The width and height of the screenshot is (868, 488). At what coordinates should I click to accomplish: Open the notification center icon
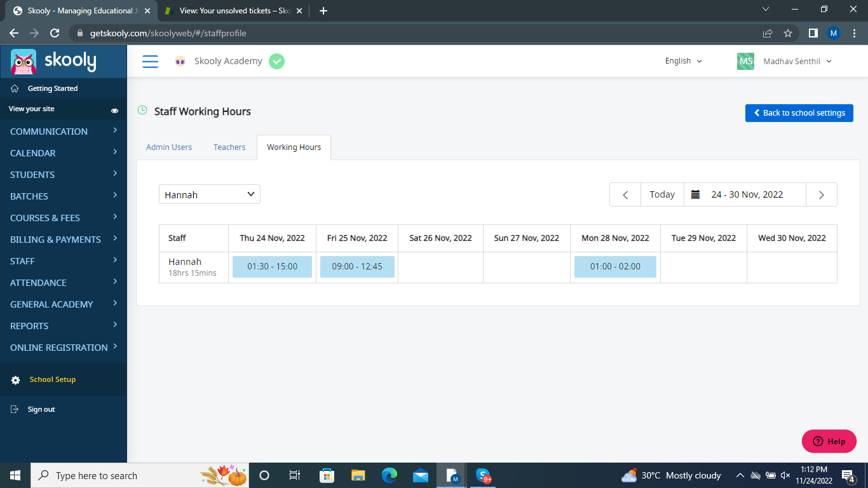(848, 475)
